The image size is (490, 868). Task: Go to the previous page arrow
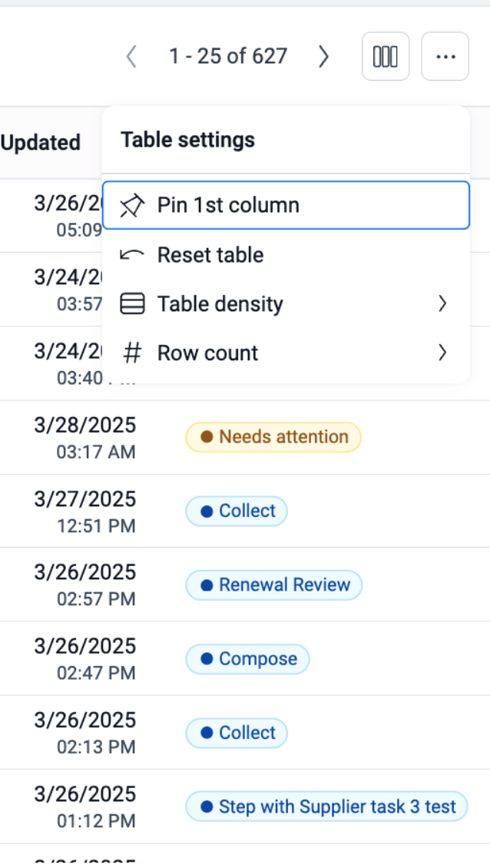point(131,56)
